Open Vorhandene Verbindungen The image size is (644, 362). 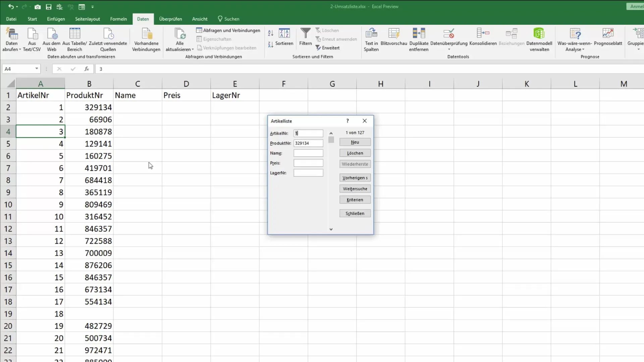point(146,40)
